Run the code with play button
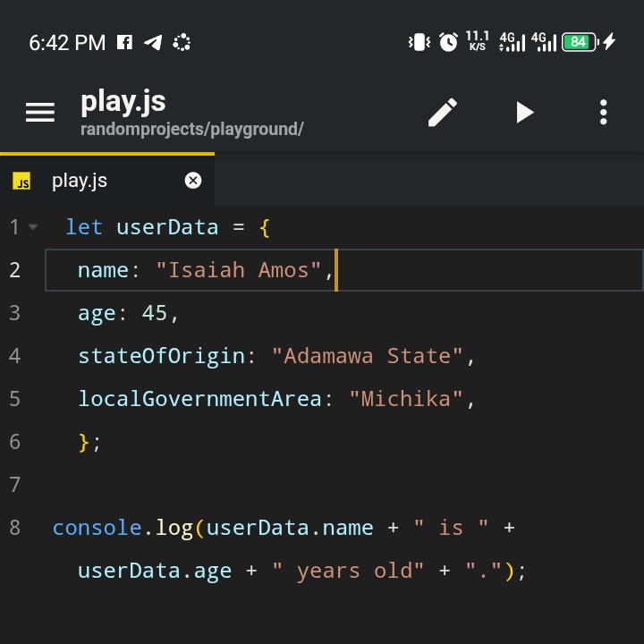Screen dimensions: 644x644 tap(524, 112)
